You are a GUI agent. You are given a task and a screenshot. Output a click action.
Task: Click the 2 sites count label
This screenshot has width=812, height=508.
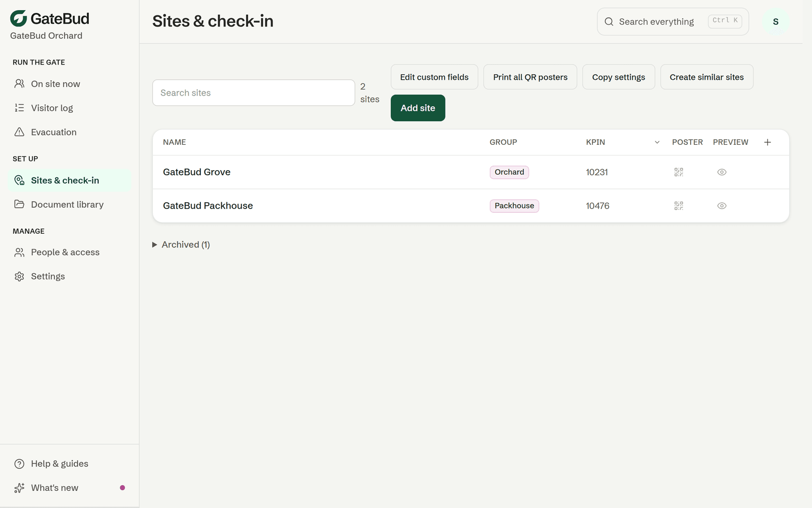(370, 93)
